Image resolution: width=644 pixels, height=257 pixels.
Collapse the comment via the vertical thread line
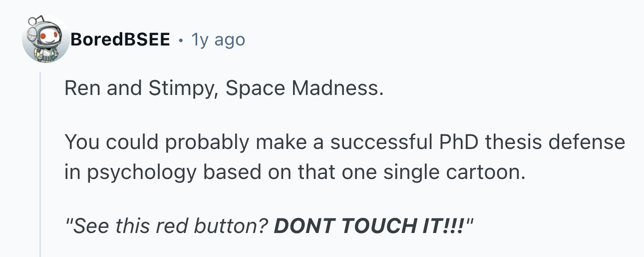pos(41,164)
